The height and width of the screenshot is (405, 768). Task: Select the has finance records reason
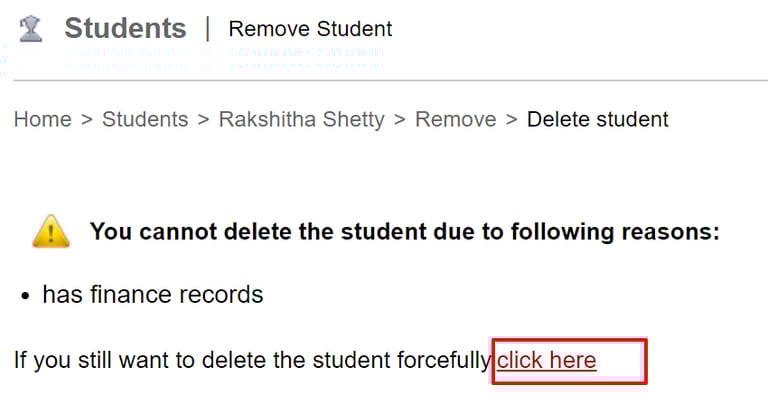tap(152, 295)
